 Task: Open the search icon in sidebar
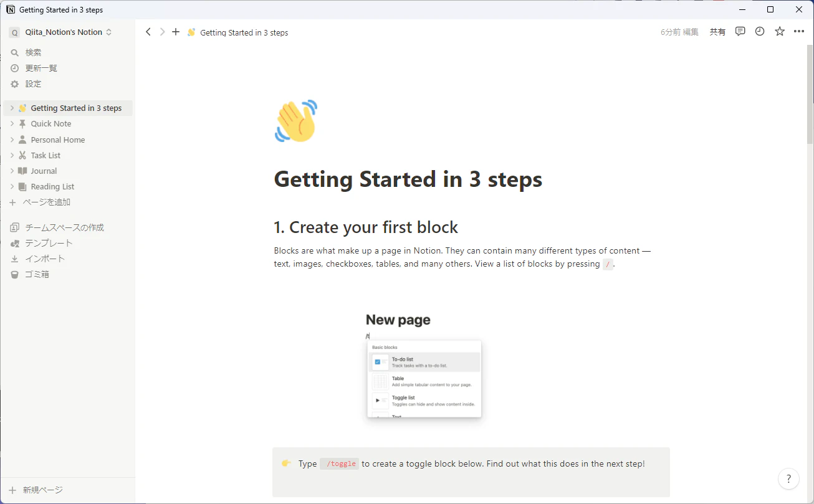point(15,53)
